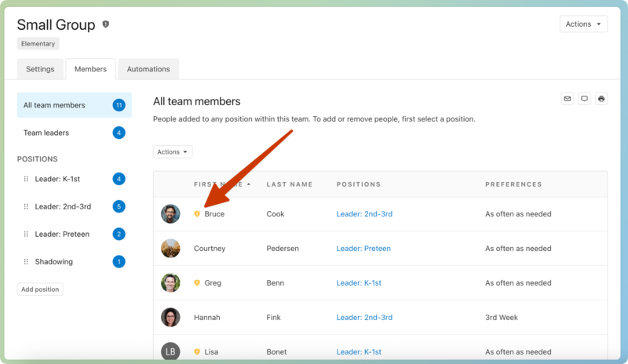The height and width of the screenshot is (364, 628).
Task: Click the Elementary tag under the title
Action: click(38, 44)
